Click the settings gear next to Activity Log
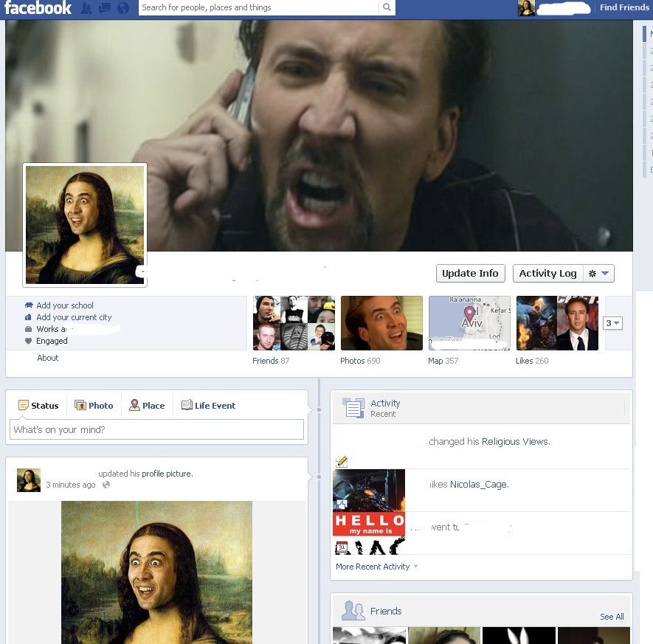The width and height of the screenshot is (653, 644). tap(592, 274)
